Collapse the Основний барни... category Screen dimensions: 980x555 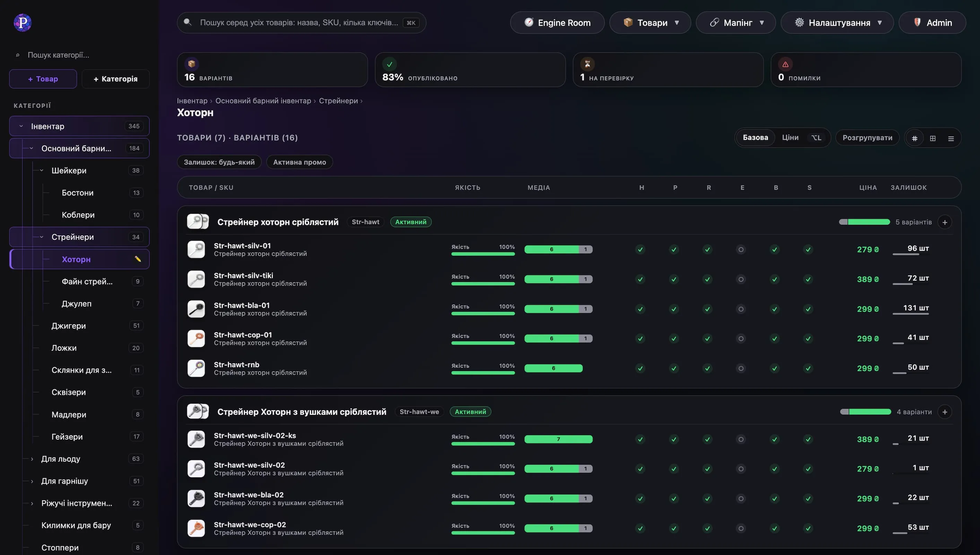coord(32,148)
